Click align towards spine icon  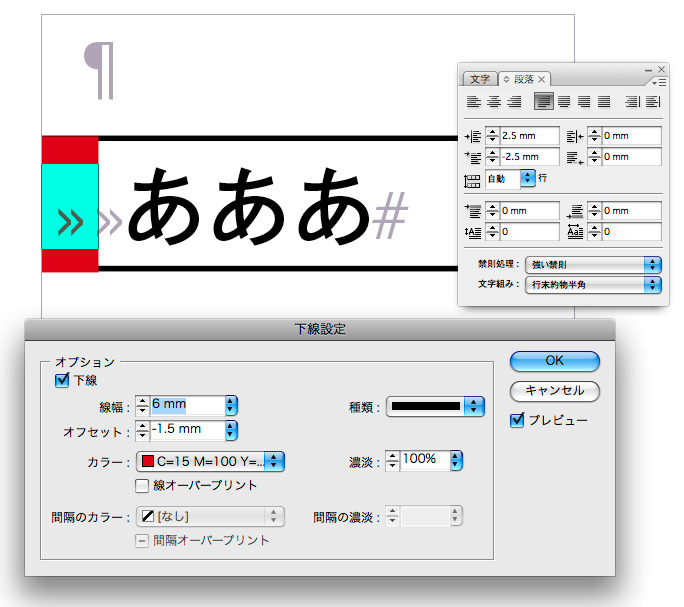(x=633, y=102)
